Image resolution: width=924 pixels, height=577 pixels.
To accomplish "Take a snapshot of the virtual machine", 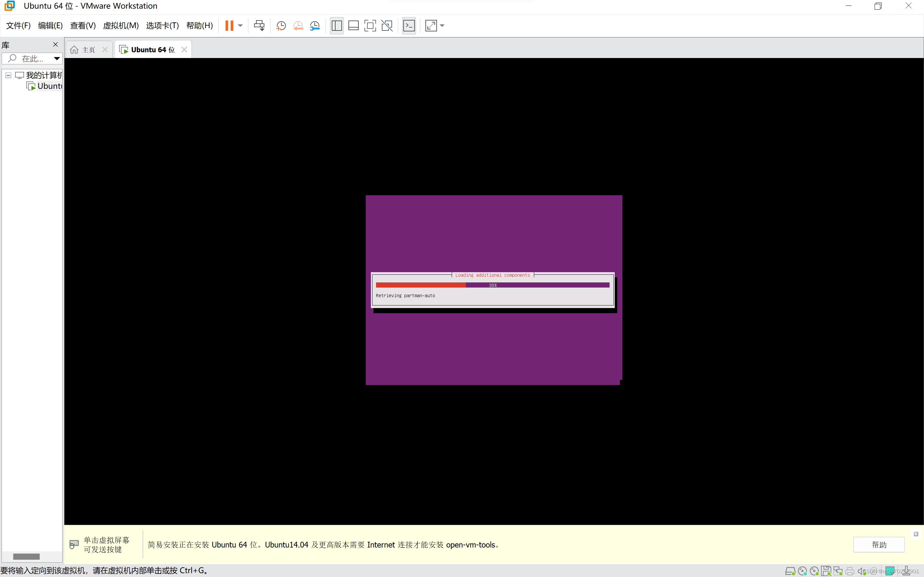I will tap(281, 26).
